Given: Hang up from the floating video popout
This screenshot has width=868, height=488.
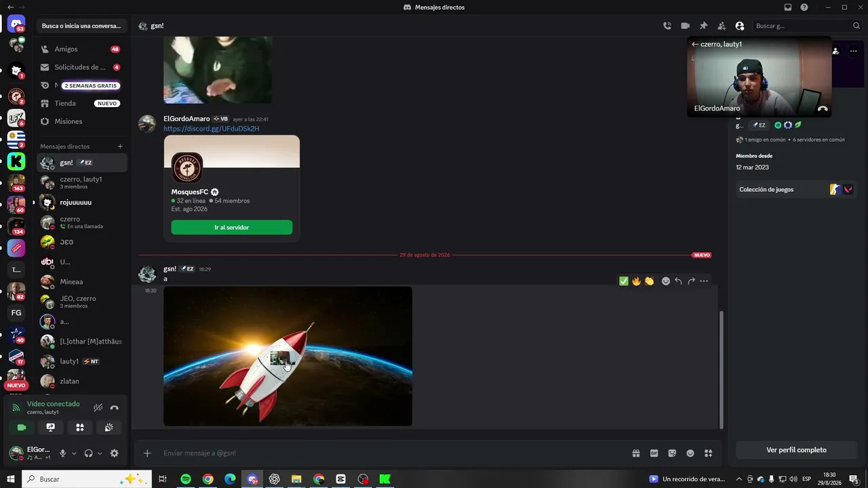Looking at the screenshot, I should pos(823,108).
